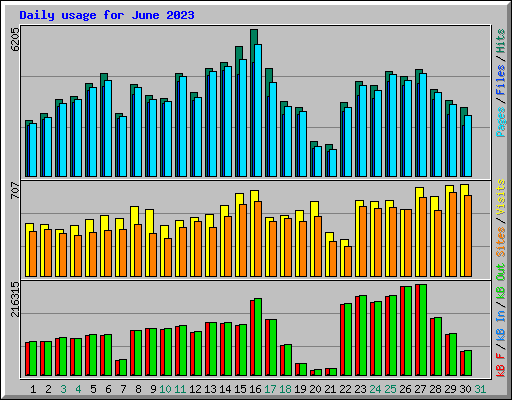Screen dimensions: 512x400
Task: Click day label 7 on the x-axis
Action: click(x=123, y=389)
